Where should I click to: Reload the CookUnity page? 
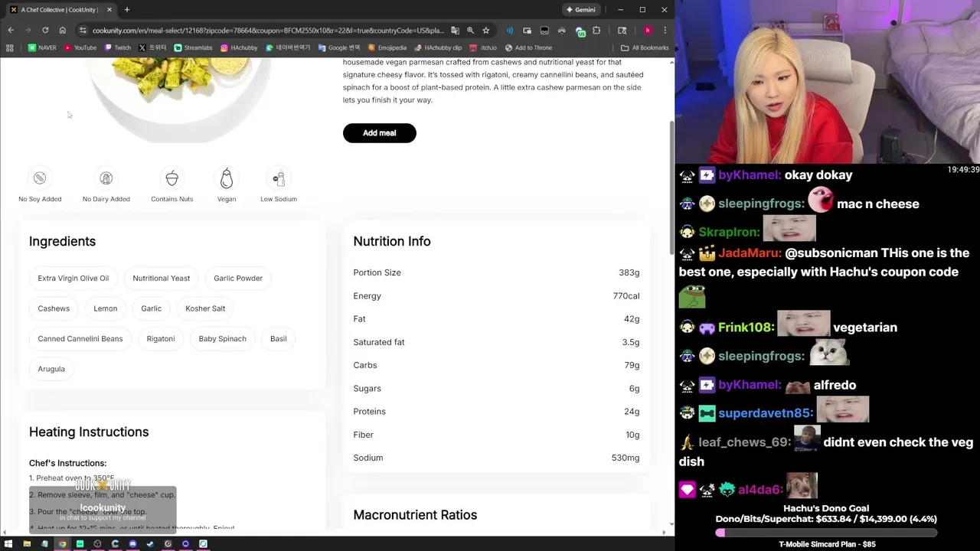tap(45, 31)
